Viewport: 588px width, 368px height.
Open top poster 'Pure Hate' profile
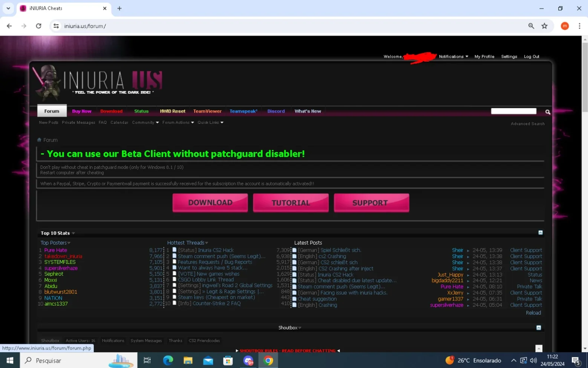pyautogui.click(x=55, y=250)
